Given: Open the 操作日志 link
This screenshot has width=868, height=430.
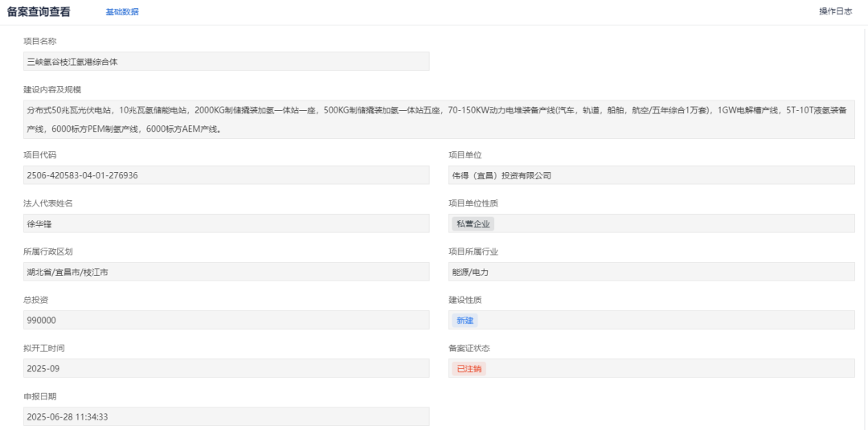Looking at the screenshot, I should coord(835,11).
